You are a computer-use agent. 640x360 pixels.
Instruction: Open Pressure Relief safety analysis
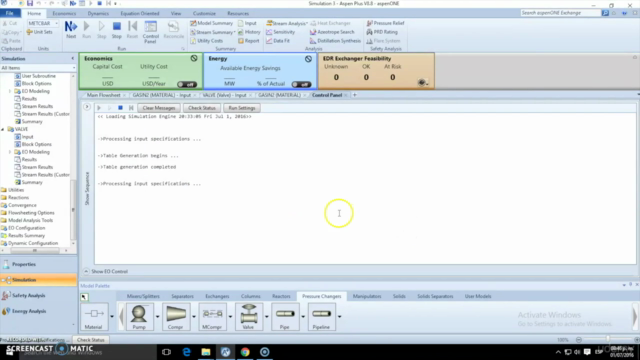coord(385,23)
